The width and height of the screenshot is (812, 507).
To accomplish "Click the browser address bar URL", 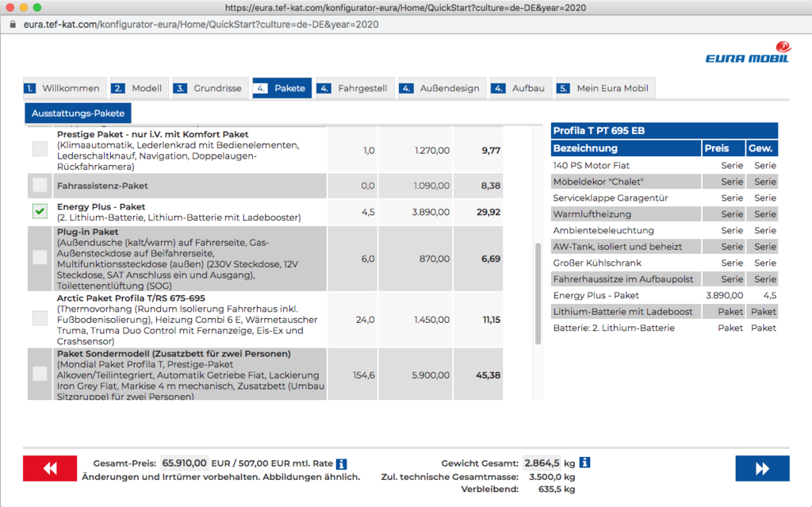I will (201, 25).
